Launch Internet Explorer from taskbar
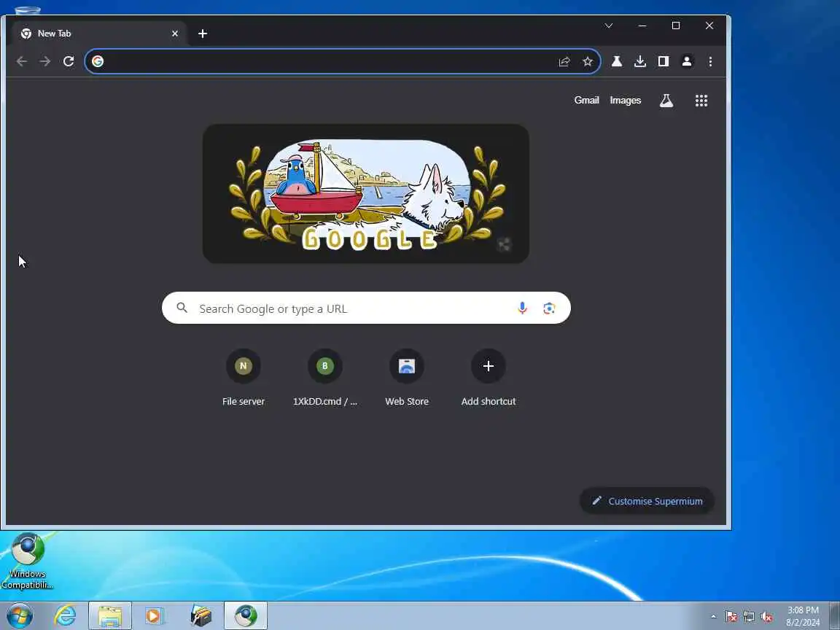This screenshot has height=630, width=840. point(65,615)
